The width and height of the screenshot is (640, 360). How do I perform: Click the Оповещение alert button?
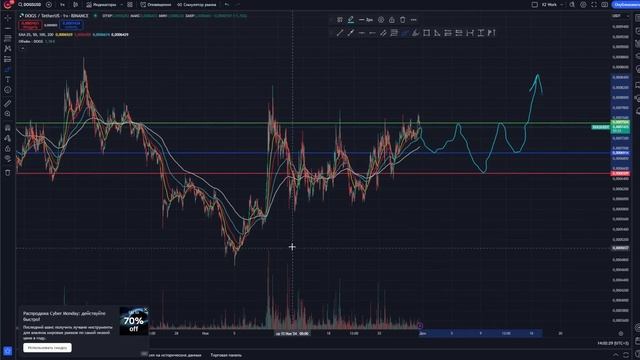(156, 4)
